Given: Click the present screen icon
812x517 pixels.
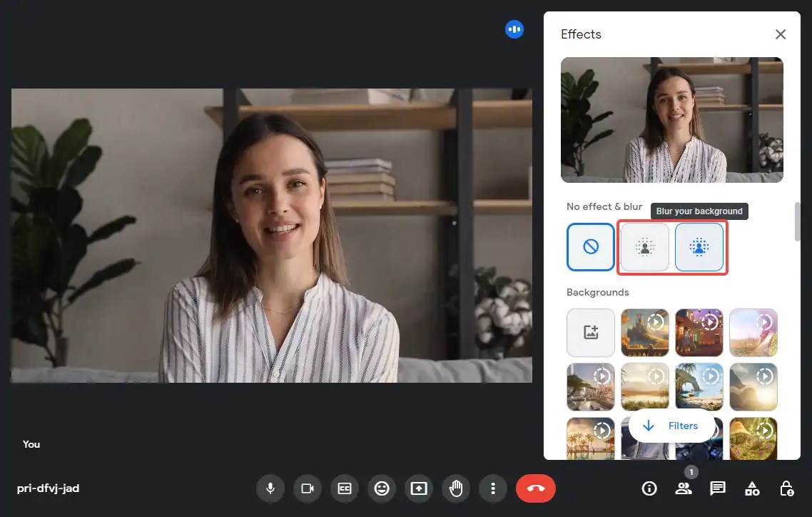Looking at the screenshot, I should click(419, 488).
